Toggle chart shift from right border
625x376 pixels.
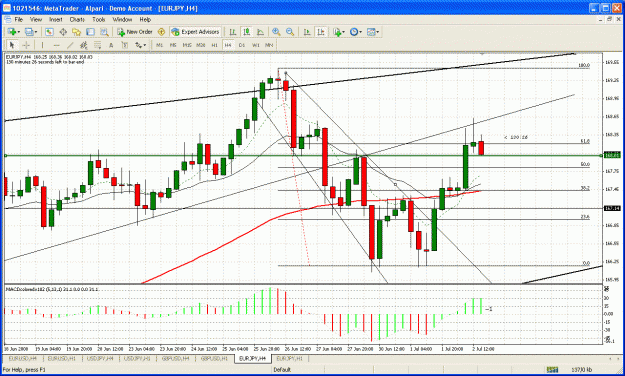(321, 32)
